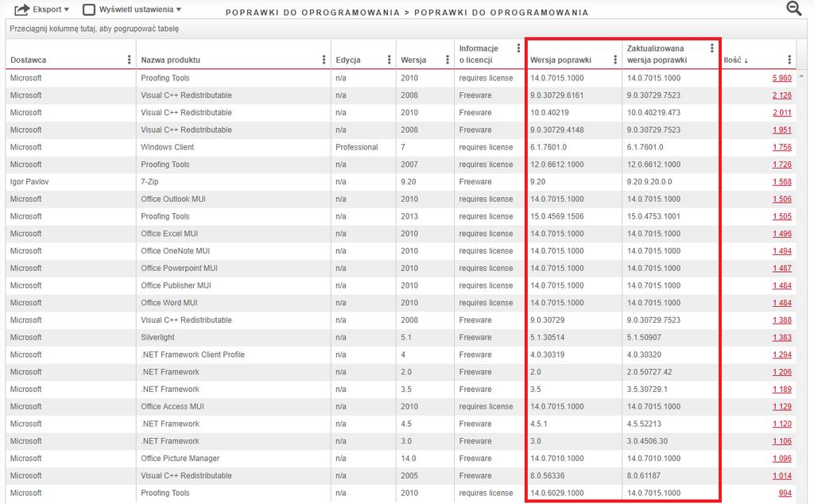This screenshot has height=504, width=814.
Task: Click the Eksport share icon
Action: pyautogui.click(x=21, y=10)
